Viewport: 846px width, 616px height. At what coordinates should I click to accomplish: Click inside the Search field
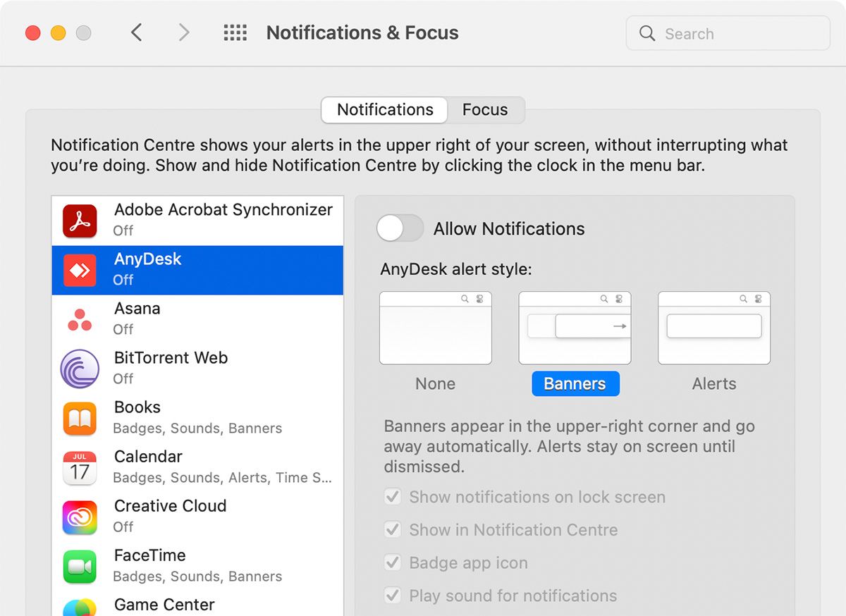tap(727, 33)
